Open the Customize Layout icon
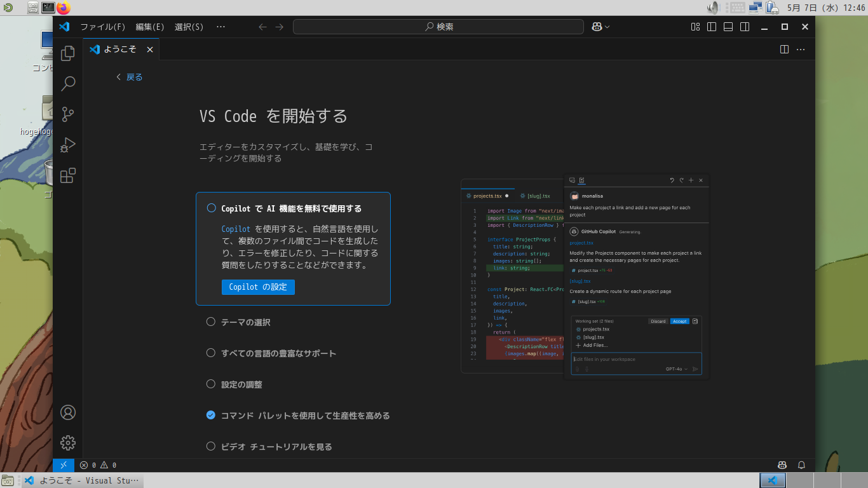The image size is (868, 488). pos(696,27)
